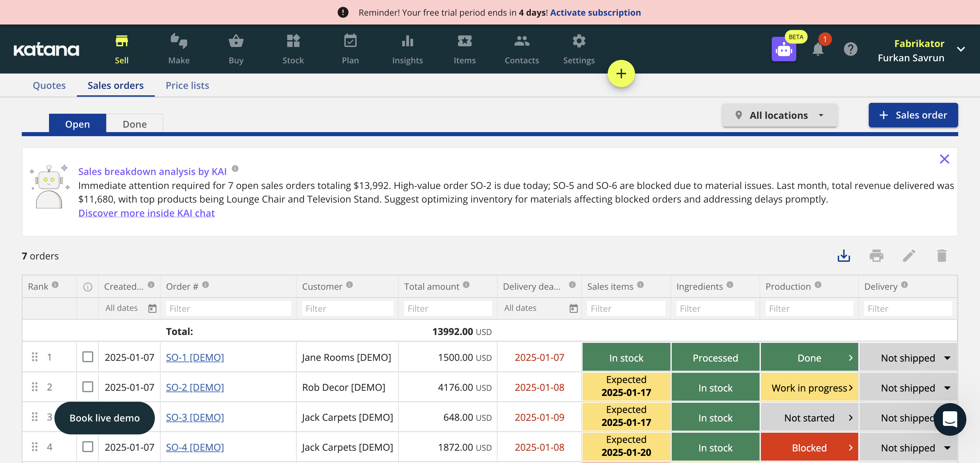Click the yellow plus quick-add button
The image size is (980, 463).
tap(621, 74)
